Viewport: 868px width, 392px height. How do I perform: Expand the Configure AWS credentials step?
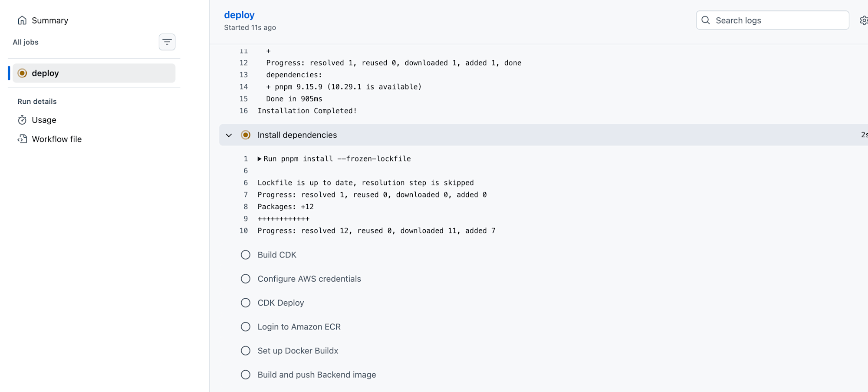tap(309, 279)
